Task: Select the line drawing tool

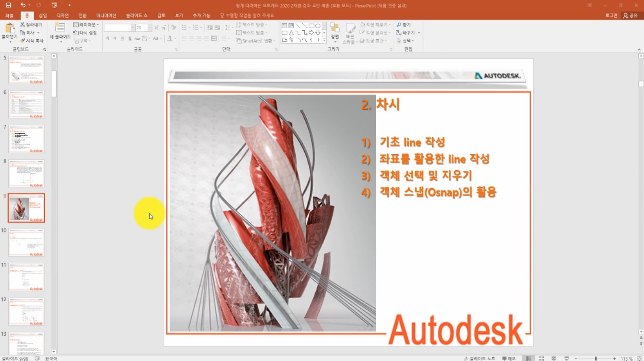Action: point(298,25)
